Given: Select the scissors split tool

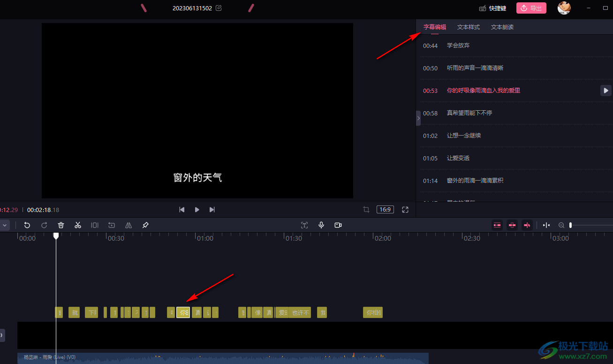Looking at the screenshot, I should (x=78, y=225).
